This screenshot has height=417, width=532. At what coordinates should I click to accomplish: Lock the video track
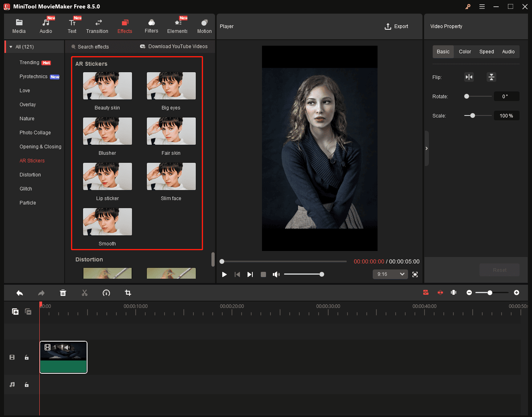pos(26,357)
